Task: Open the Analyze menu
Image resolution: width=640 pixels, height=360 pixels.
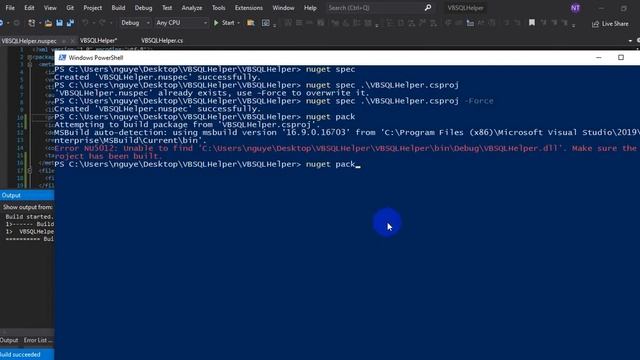Action: point(192,8)
